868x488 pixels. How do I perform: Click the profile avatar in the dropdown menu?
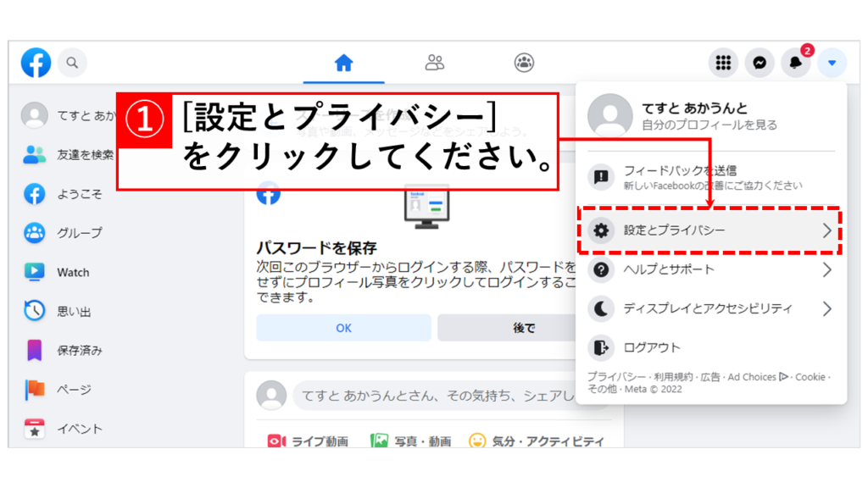coord(610,115)
